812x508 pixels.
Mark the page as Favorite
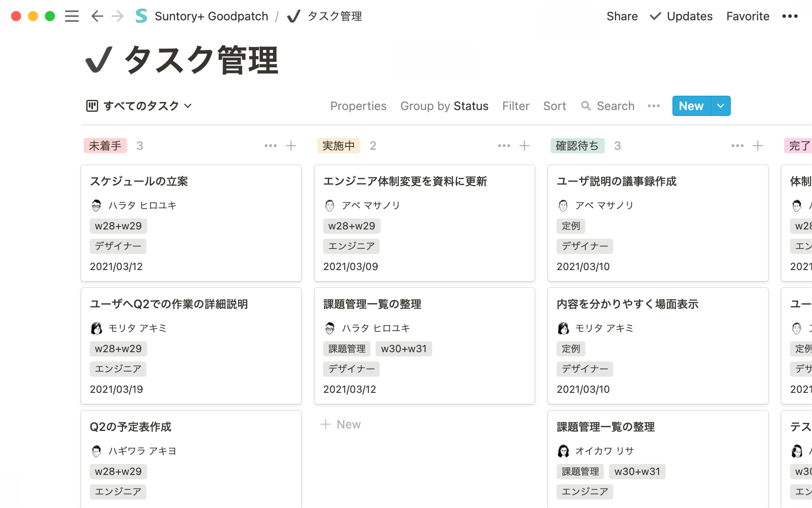[748, 16]
